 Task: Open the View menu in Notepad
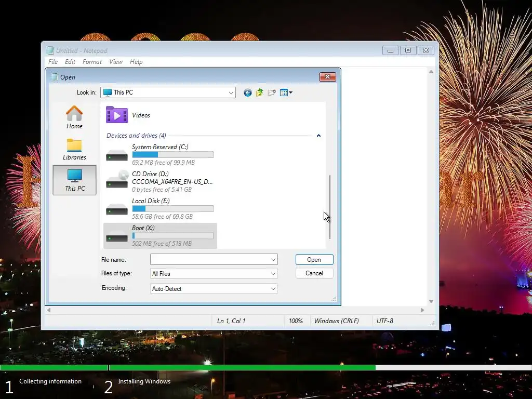click(x=116, y=62)
